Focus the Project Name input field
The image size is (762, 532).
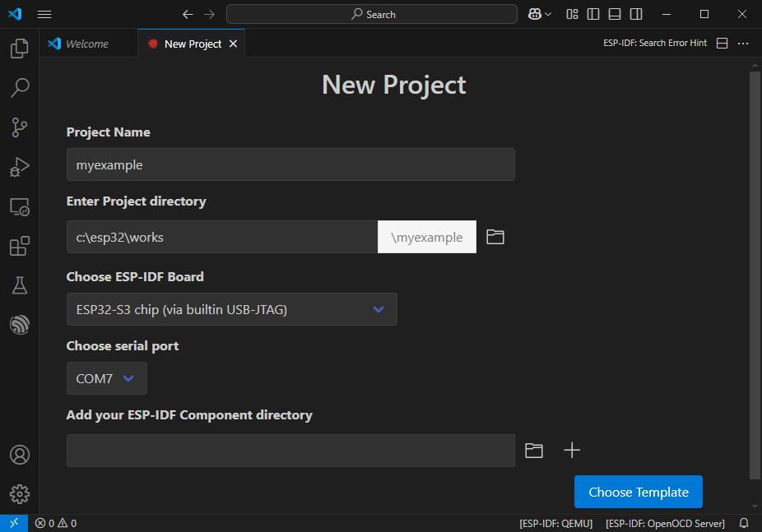pos(290,164)
